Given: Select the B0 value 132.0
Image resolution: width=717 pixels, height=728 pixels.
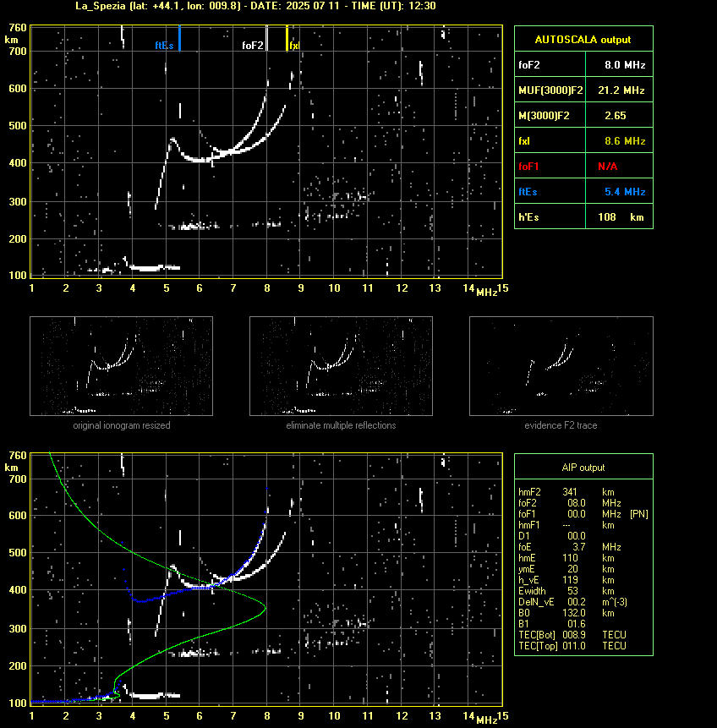Looking at the screenshot, I should 575,613.
